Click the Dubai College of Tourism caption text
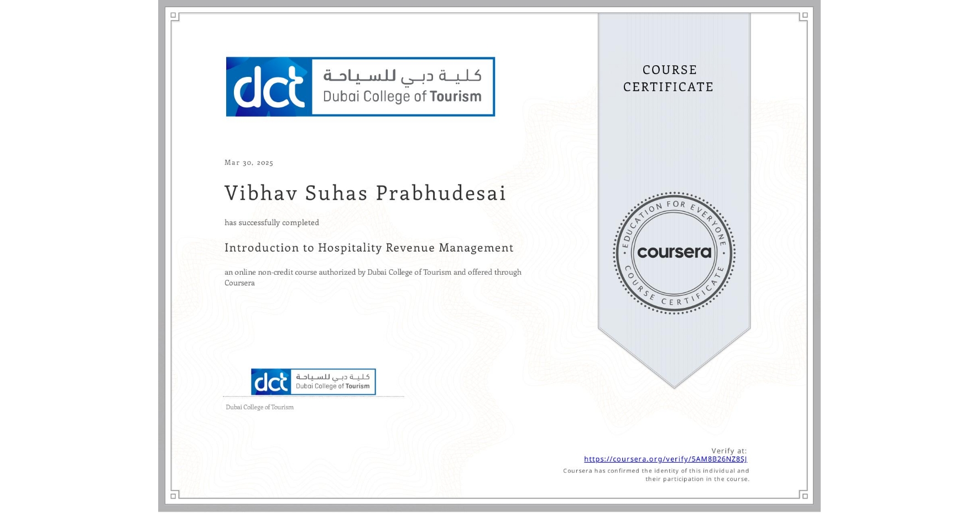The height and width of the screenshot is (513, 980). [x=259, y=407]
